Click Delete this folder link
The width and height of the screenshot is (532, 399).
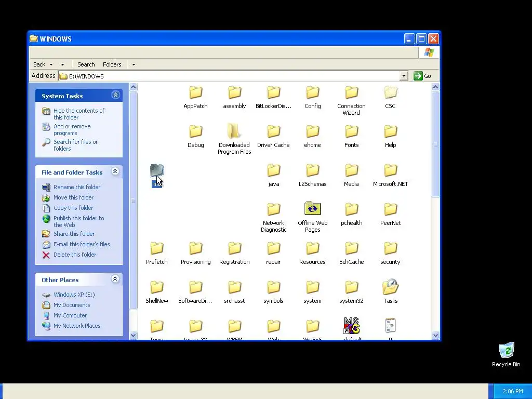75,255
